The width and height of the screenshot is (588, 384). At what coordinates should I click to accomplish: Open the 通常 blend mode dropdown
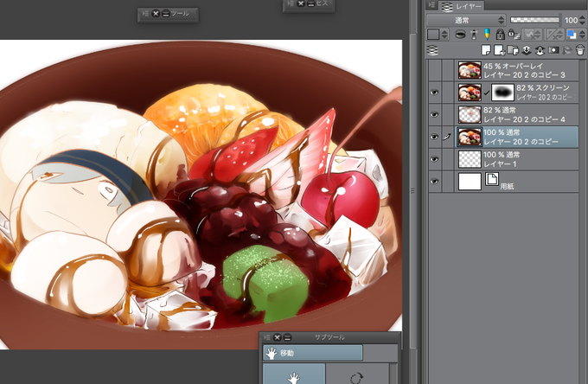466,20
